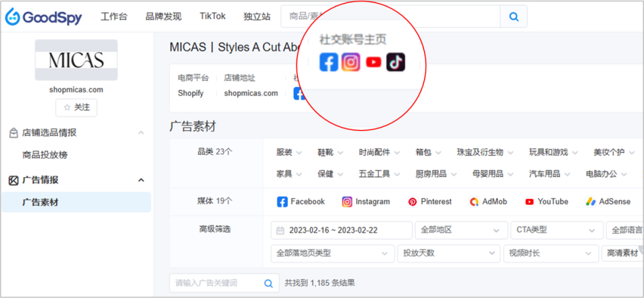The image size is (644, 298).
Task: Expand the 玩具和游戏 category dropdown
Action: click(553, 153)
